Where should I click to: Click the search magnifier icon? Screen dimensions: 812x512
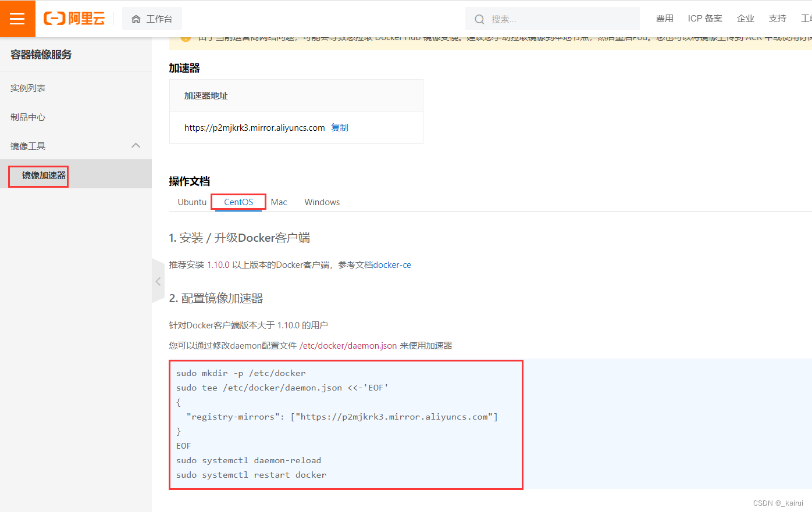pyautogui.click(x=479, y=19)
